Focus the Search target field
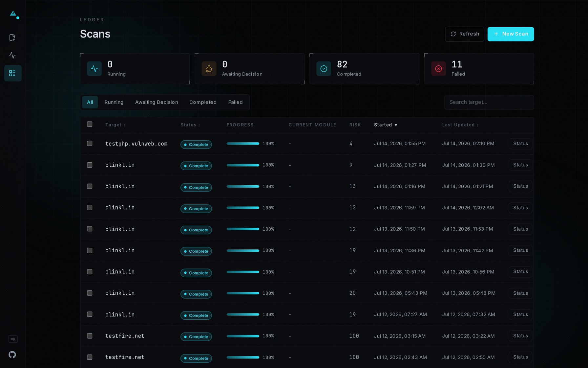 489,102
